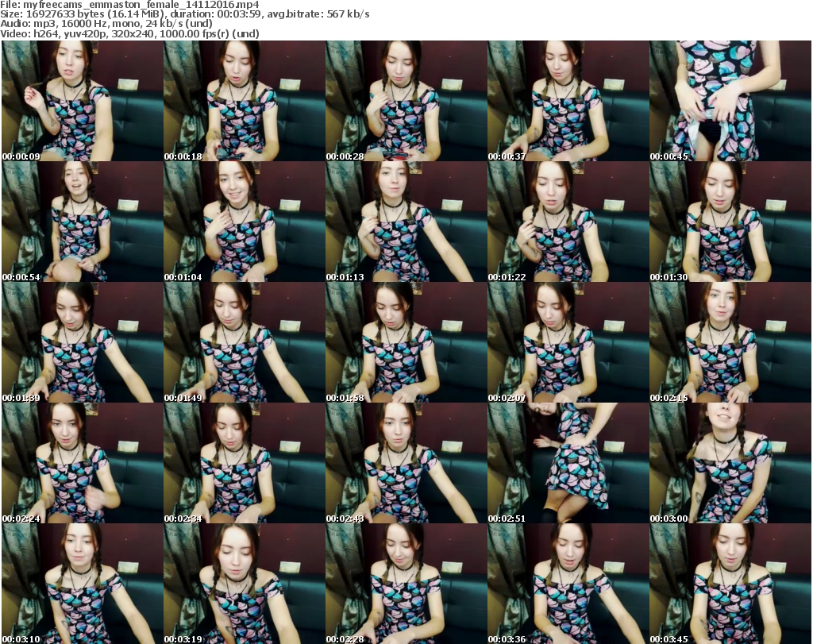
Task: Select the last thumbnail at 00:03:45
Action: [x=729, y=584]
